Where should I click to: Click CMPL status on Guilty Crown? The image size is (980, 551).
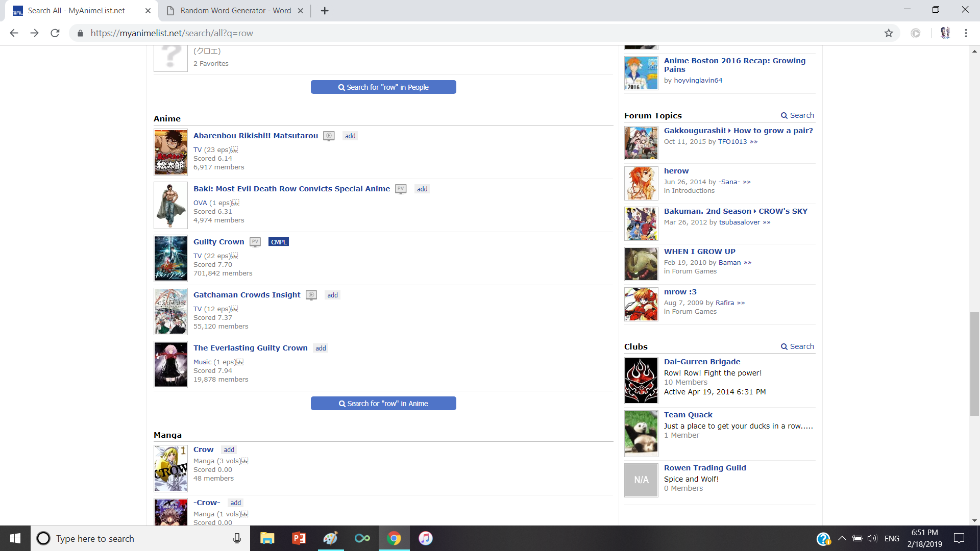click(279, 242)
